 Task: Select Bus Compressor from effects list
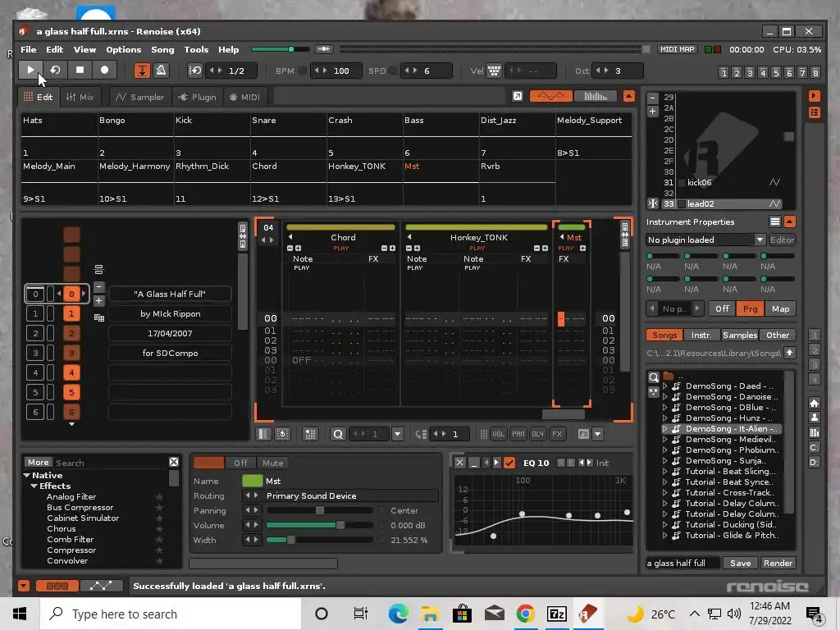pos(80,507)
